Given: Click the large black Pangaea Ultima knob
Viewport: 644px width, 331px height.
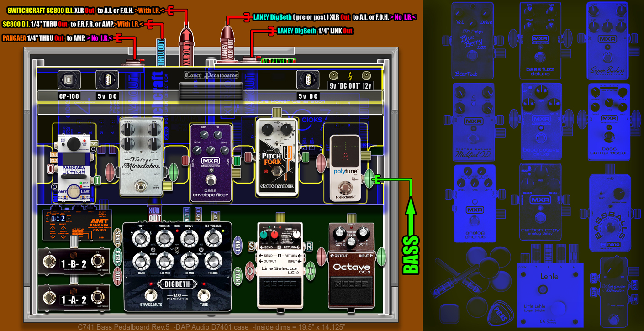Looking at the screenshot, I should [73, 144].
